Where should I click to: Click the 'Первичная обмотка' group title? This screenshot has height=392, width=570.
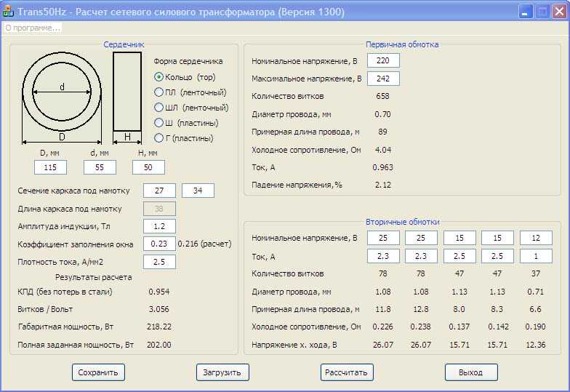coord(402,44)
